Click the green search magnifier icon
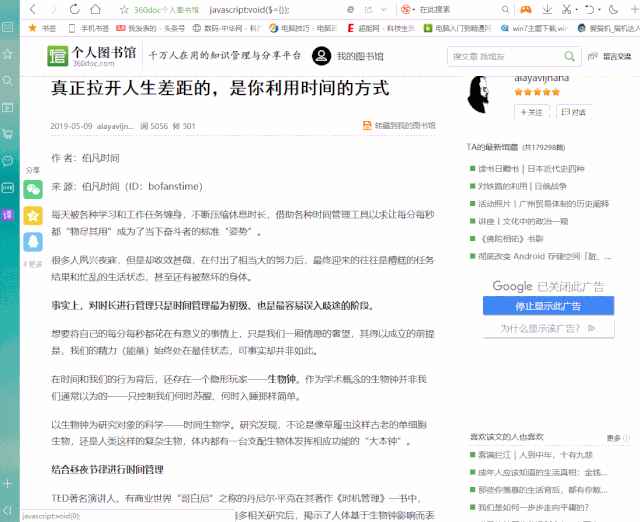 (569, 56)
